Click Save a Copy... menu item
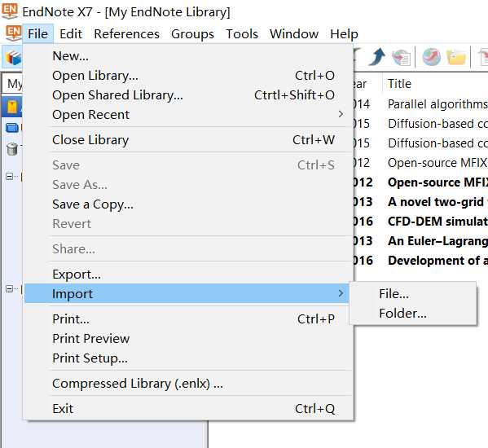 pyautogui.click(x=189, y=204)
